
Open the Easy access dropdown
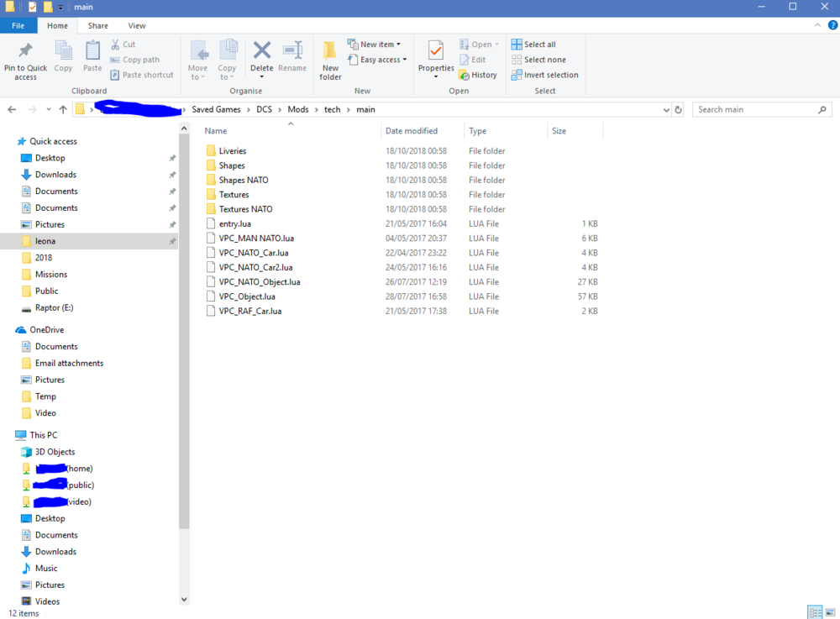click(378, 60)
